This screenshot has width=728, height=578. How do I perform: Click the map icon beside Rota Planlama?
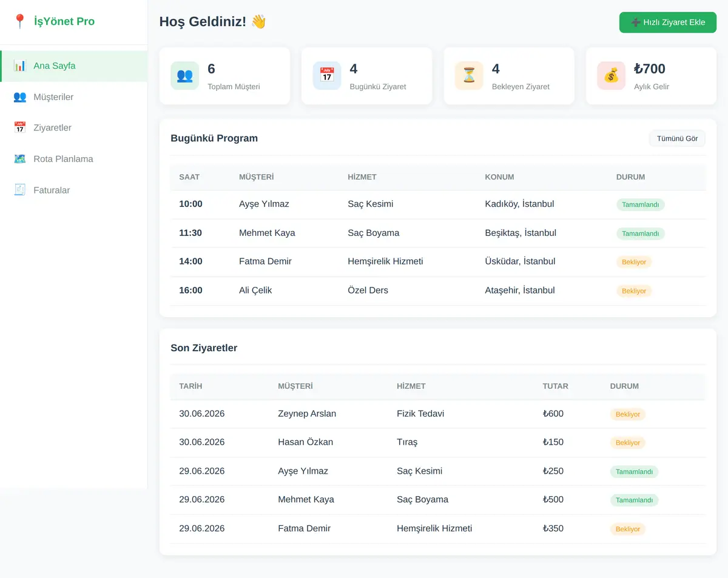pos(20,159)
